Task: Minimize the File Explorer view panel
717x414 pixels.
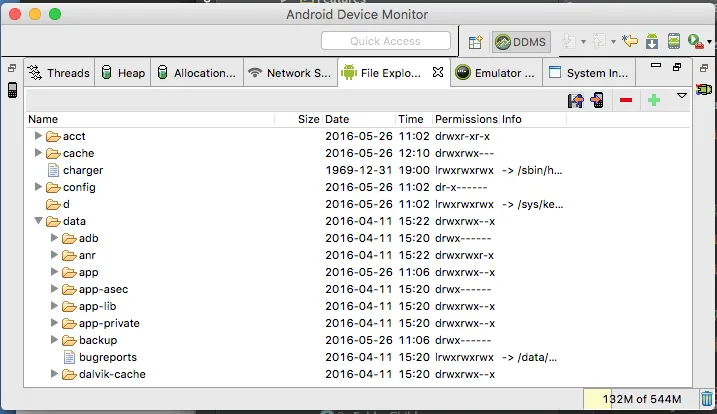Action: (656, 65)
